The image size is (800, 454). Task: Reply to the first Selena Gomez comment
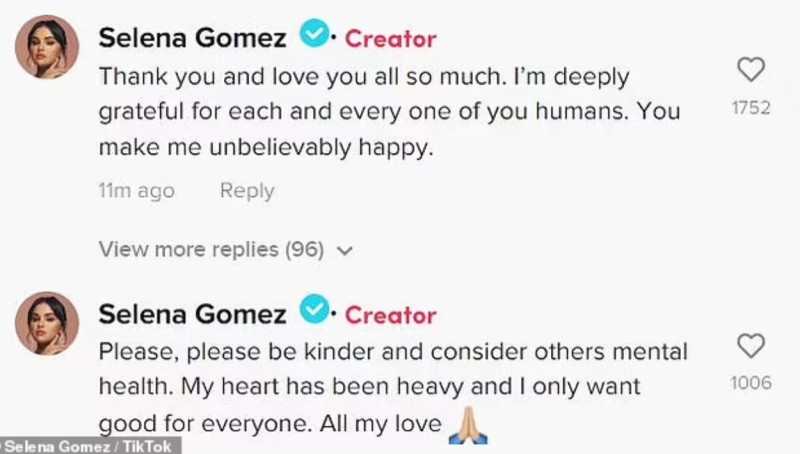(x=247, y=190)
